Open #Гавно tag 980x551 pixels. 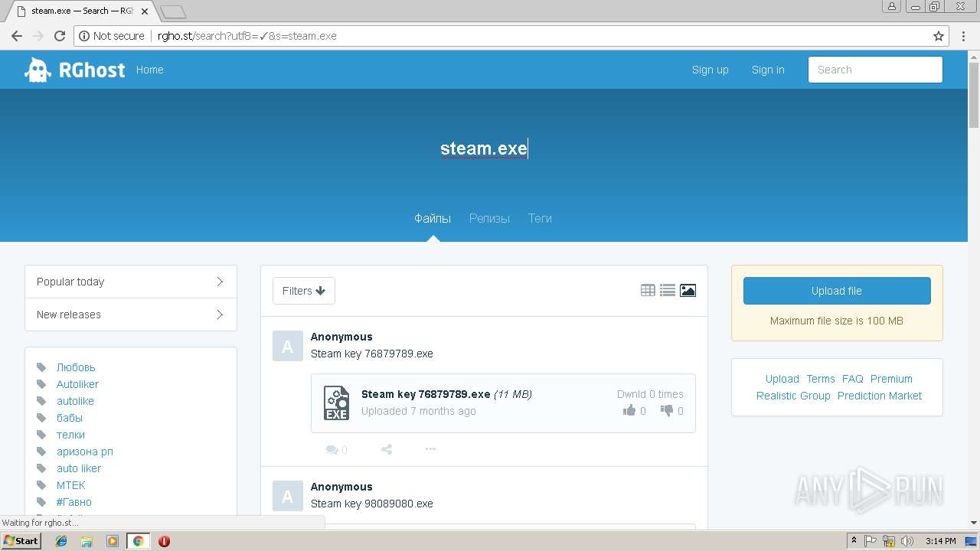(x=74, y=502)
